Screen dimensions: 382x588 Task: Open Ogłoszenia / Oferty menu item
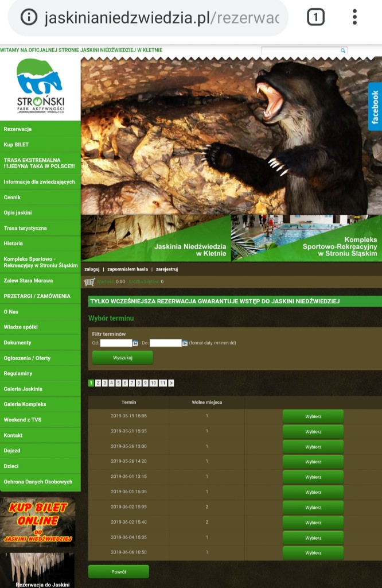[40, 358]
